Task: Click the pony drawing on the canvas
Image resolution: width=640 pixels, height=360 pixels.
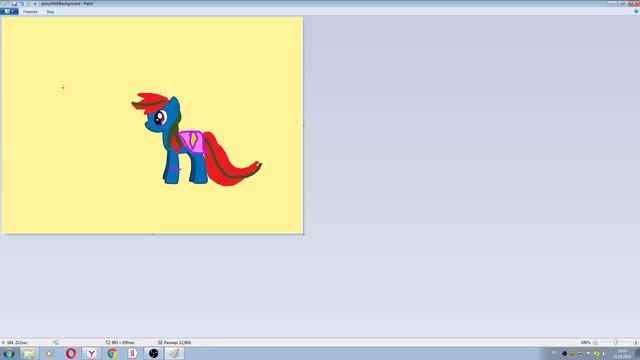Action: (x=196, y=139)
